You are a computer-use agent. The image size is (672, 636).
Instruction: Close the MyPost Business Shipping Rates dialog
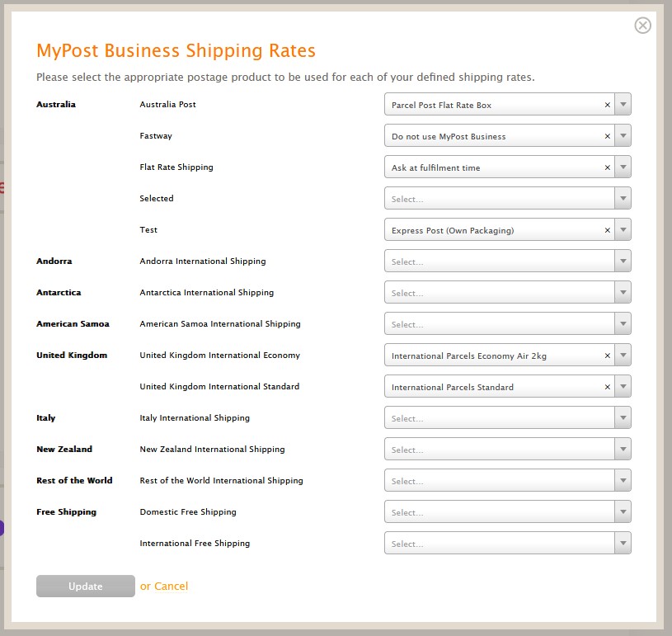pos(642,26)
